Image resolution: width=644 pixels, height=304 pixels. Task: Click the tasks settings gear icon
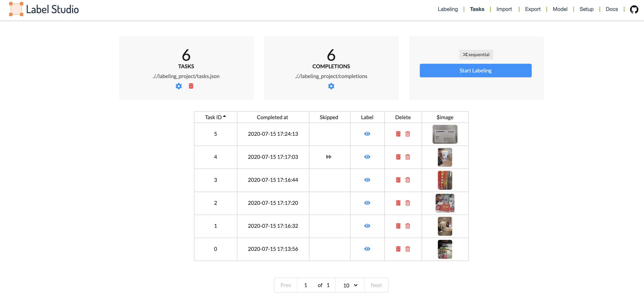pyautogui.click(x=178, y=86)
